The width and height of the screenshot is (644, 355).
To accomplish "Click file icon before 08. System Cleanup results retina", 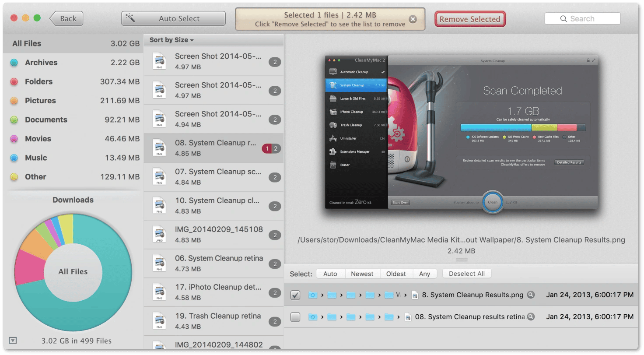I will [x=408, y=317].
